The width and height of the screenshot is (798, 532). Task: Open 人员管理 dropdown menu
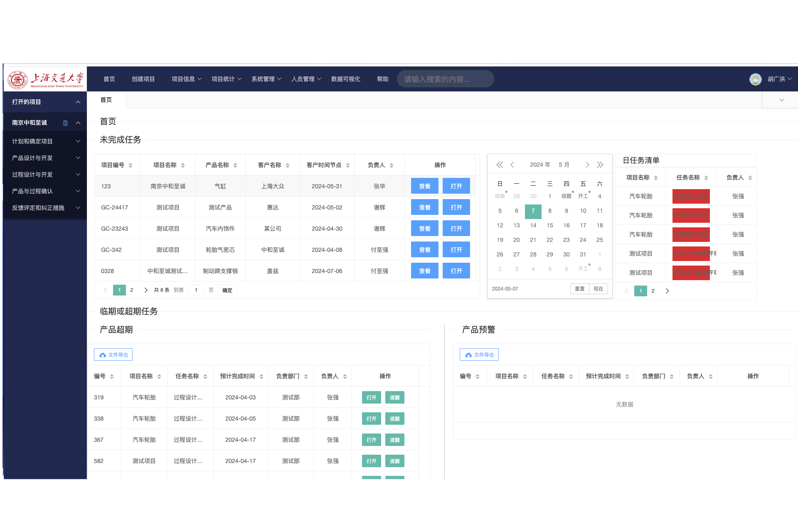tap(306, 79)
